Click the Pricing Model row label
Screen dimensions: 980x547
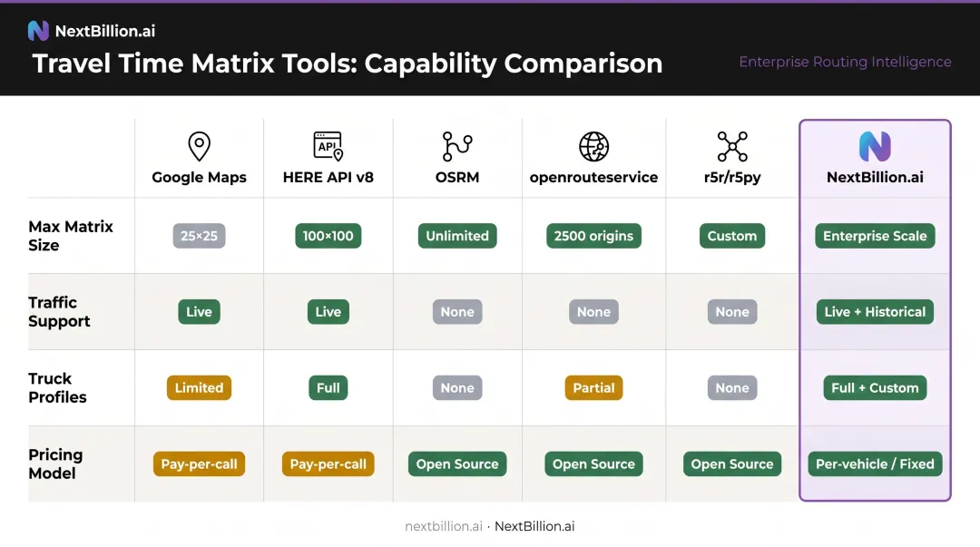tap(55, 464)
